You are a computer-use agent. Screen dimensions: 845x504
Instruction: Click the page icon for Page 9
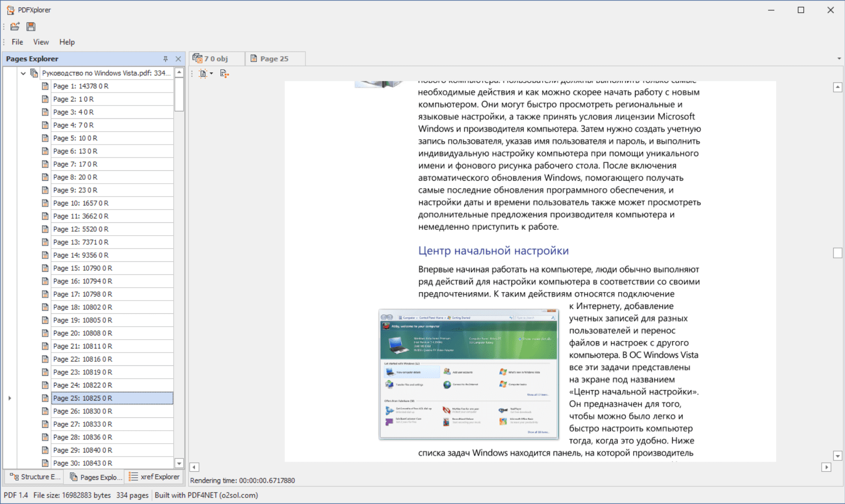coord(45,190)
